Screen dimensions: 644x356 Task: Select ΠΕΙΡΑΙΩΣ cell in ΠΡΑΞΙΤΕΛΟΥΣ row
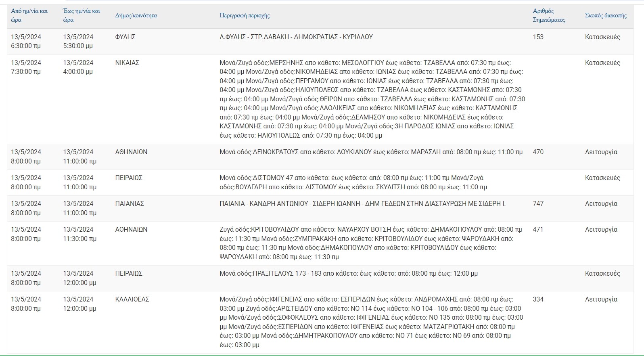(x=129, y=273)
